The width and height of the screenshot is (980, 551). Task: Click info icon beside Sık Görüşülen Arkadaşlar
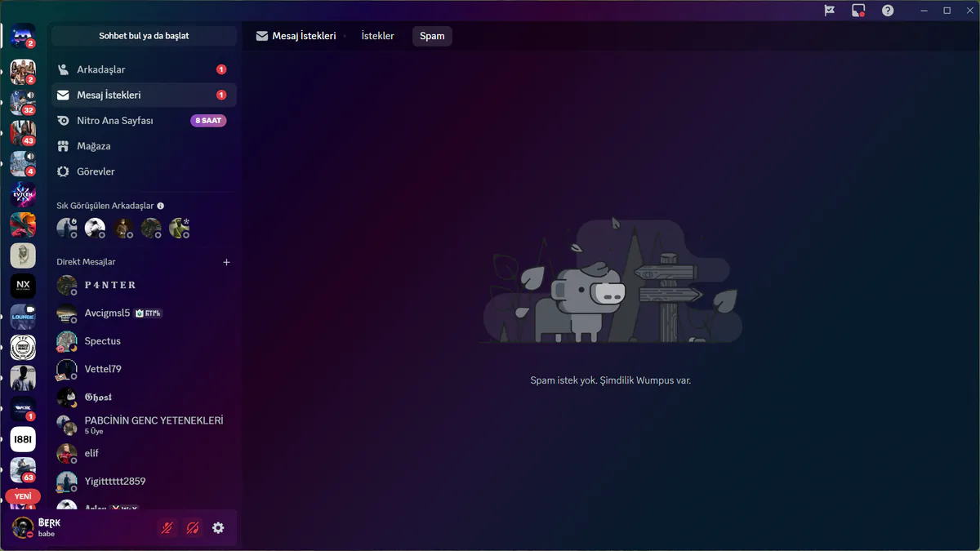click(x=161, y=206)
